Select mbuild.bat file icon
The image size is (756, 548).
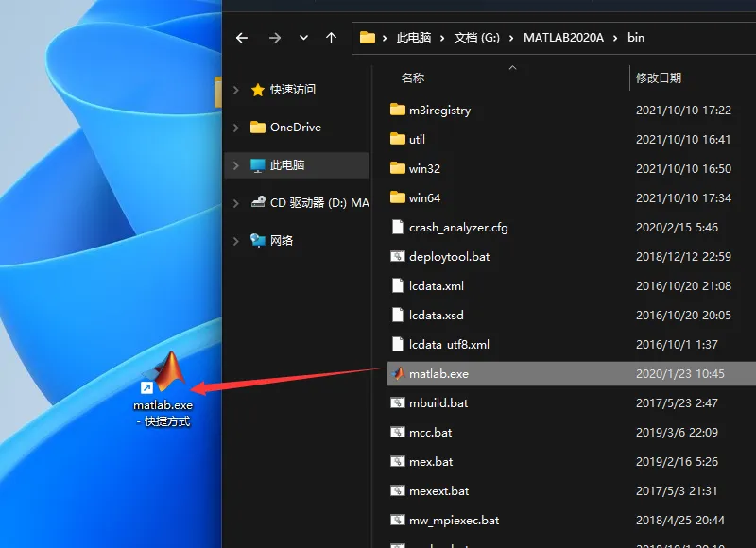pos(397,402)
